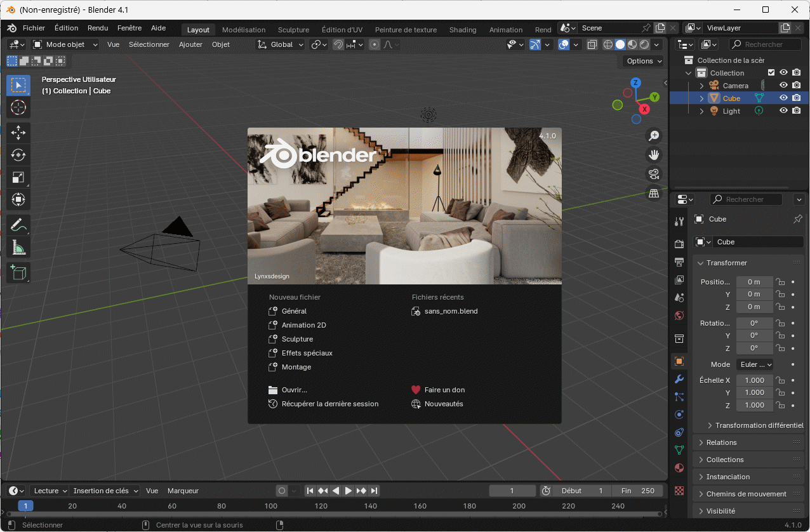Switch to the Shading workspace tab

[x=463, y=30]
